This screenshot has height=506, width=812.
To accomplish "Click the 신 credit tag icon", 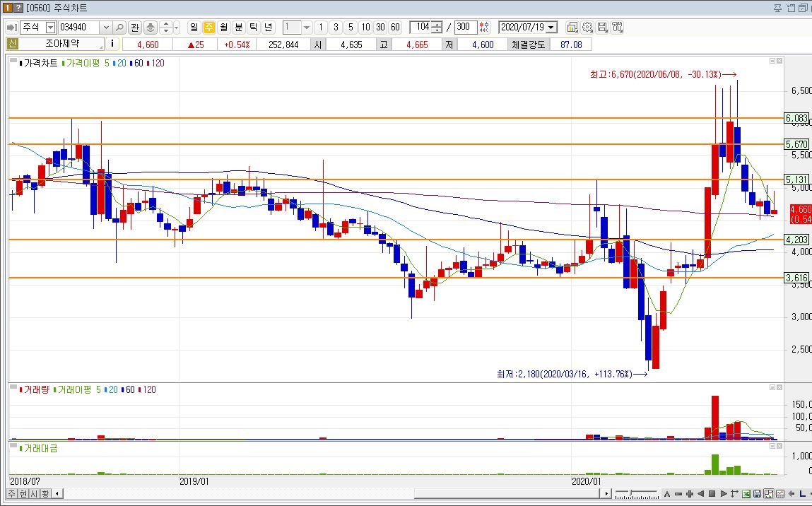I will click(12, 44).
